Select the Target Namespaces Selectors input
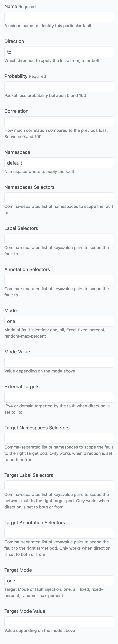This screenshot has width=118, height=644. [59, 438]
